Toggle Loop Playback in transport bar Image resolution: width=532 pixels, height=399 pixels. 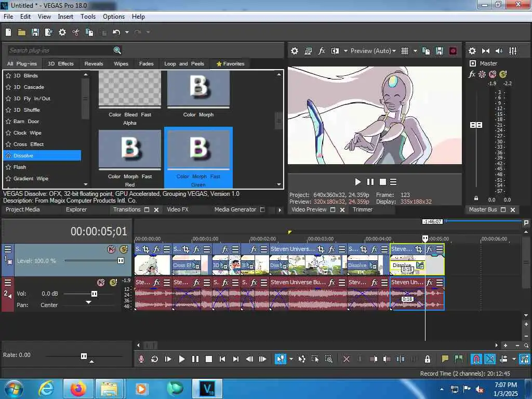[x=154, y=359]
